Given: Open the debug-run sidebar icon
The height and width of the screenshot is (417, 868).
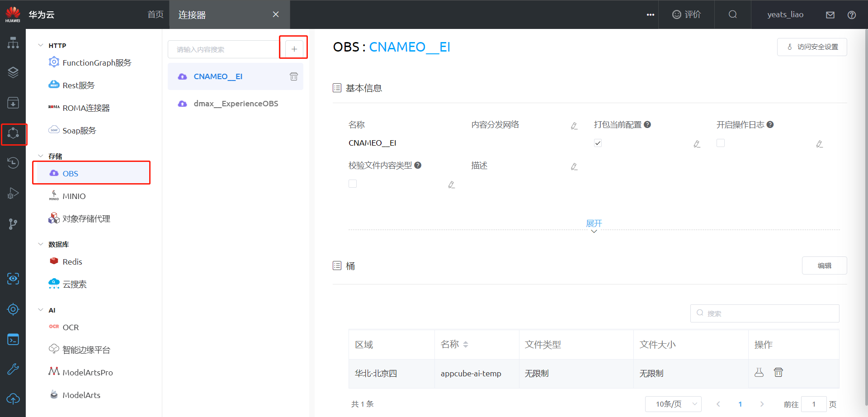Looking at the screenshot, I should [13, 193].
